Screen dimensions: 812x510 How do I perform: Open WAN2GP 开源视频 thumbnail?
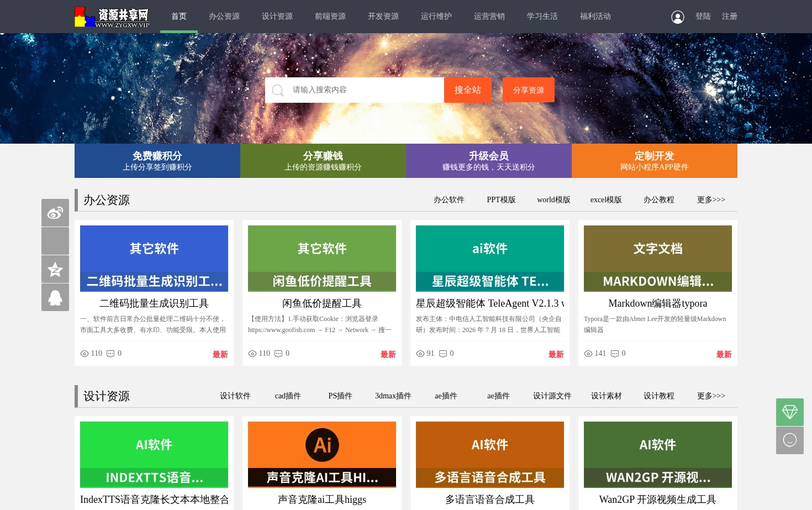(x=658, y=455)
